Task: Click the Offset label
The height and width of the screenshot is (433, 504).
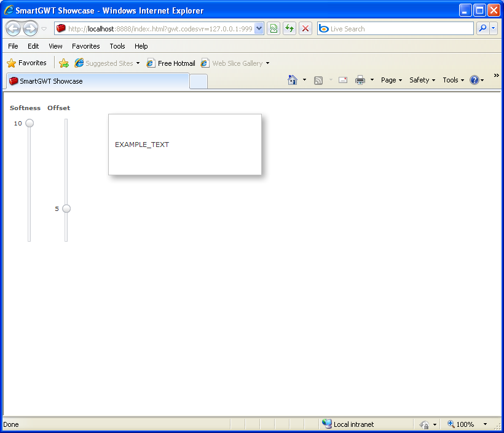Action: point(58,108)
